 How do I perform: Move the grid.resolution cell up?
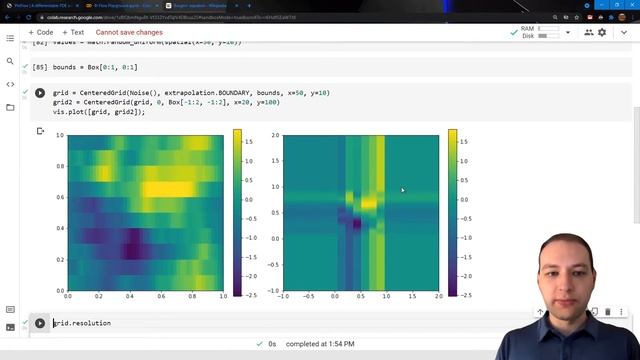[x=540, y=312]
